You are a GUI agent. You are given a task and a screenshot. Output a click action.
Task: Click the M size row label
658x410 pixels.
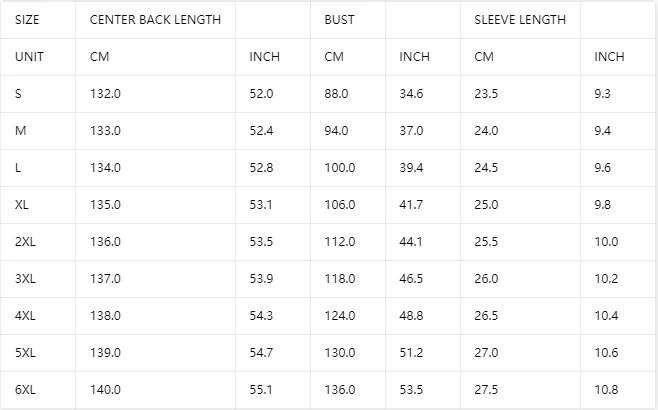[x=20, y=131]
